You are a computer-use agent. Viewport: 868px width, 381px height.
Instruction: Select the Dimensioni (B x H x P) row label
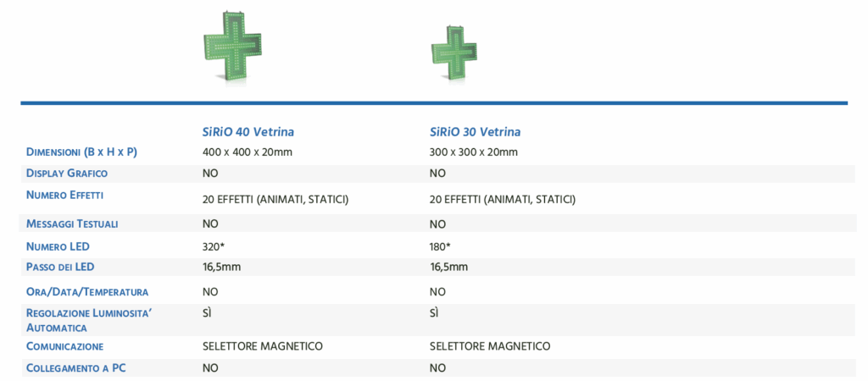click(81, 152)
